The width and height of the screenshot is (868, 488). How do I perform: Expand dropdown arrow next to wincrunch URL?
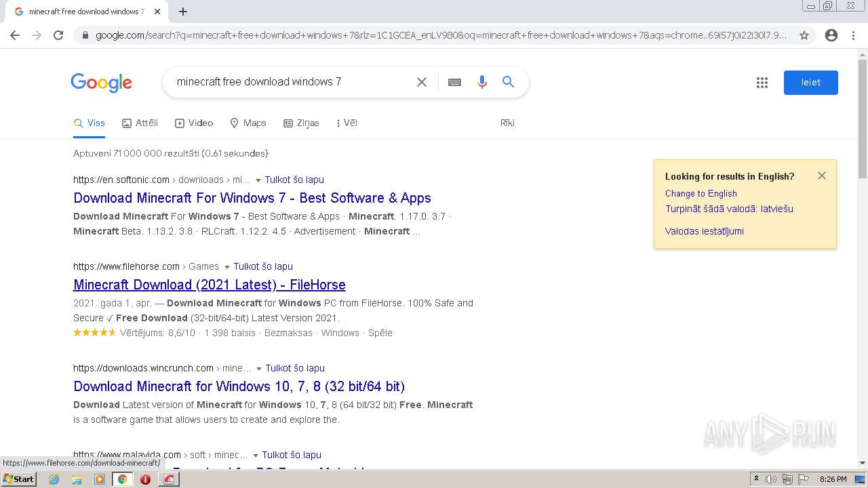click(258, 369)
